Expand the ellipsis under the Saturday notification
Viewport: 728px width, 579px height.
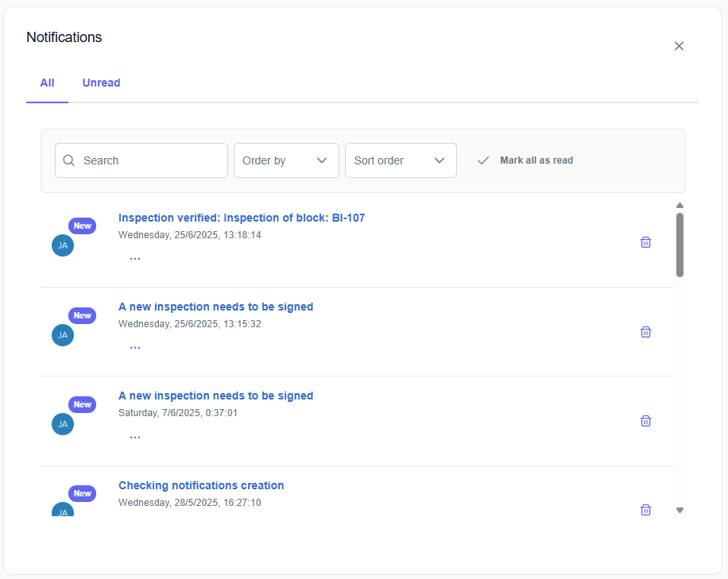[135, 437]
